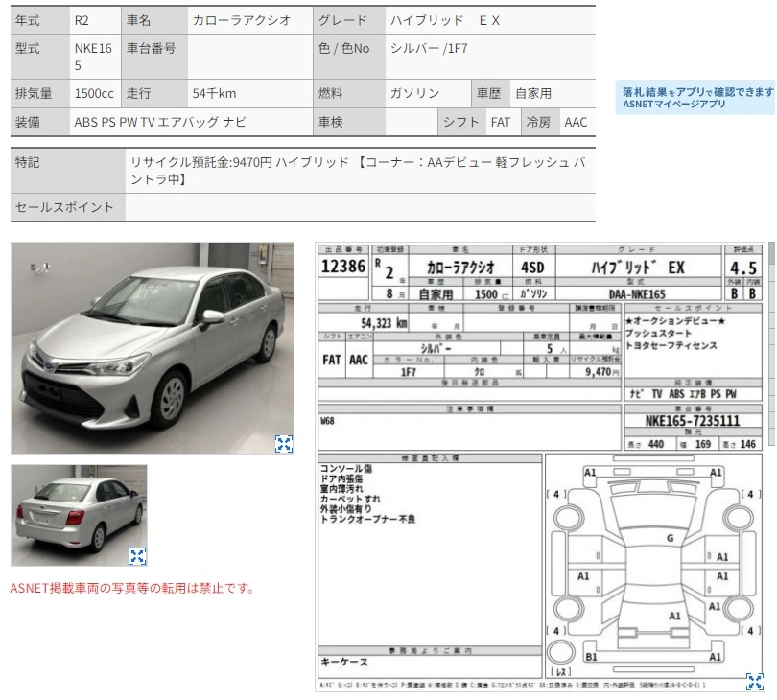777x700 pixels.
Task: Click the G mark on windshield diagram
Action: pyautogui.click(x=671, y=538)
